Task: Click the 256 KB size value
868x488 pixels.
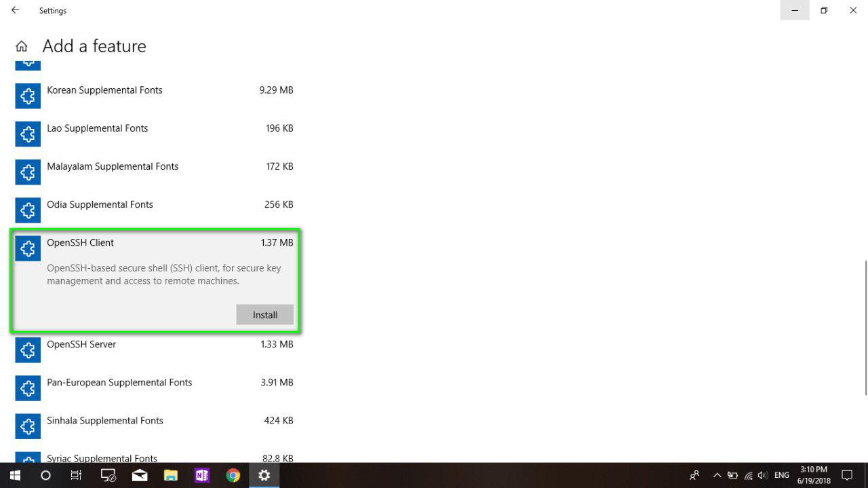Action: (x=279, y=204)
